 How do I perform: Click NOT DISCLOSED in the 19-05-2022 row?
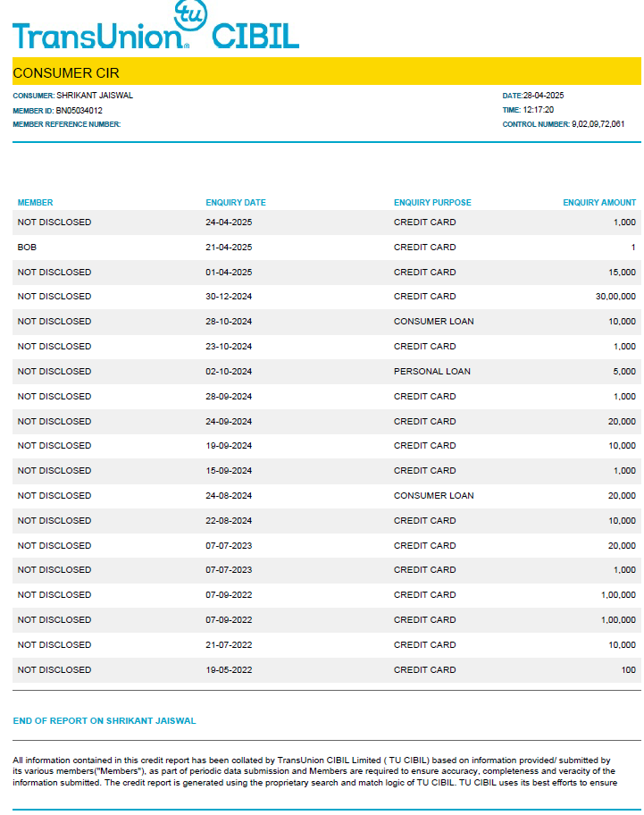pyautogui.click(x=54, y=669)
